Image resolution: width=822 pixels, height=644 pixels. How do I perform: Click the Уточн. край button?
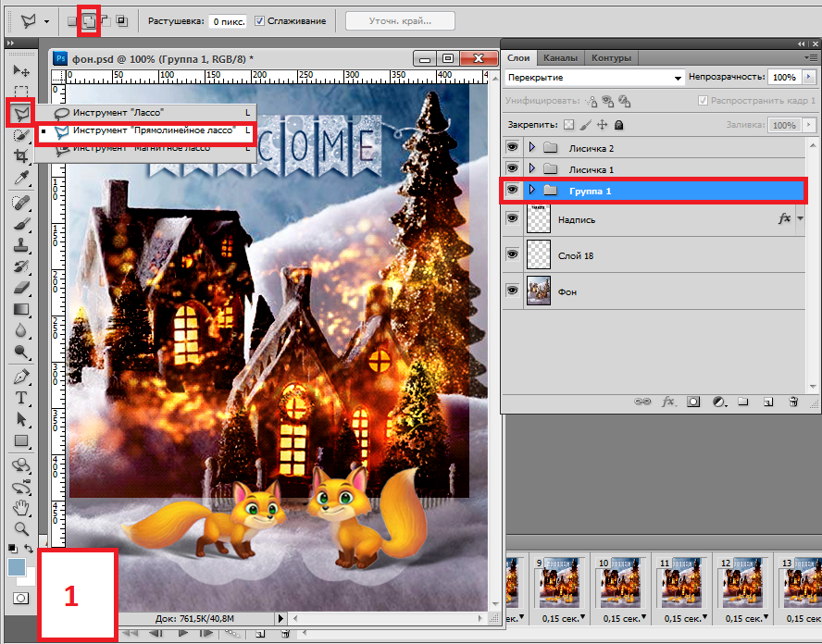(400, 20)
